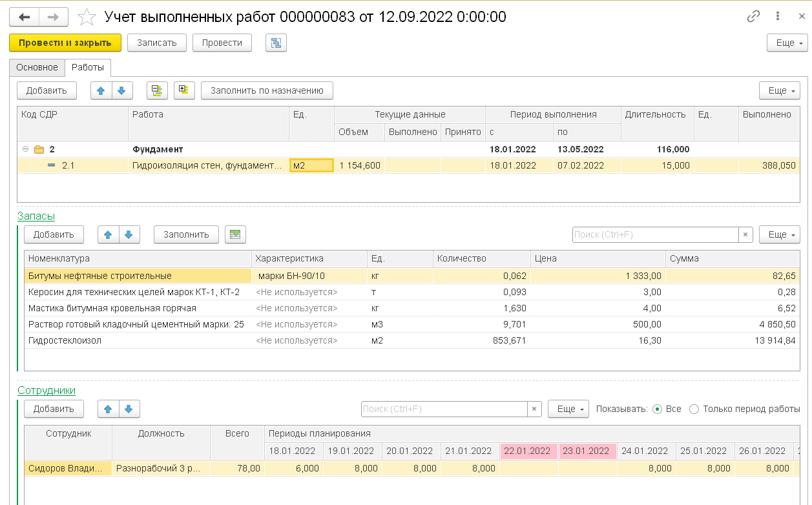Image resolution: width=812 pixels, height=505 pixels.
Task: Add document to favorites with star icon
Action: (87, 17)
